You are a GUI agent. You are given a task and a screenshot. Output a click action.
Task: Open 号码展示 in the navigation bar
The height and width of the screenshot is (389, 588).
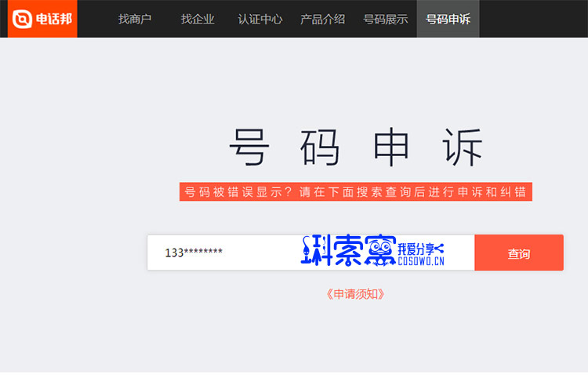click(385, 19)
